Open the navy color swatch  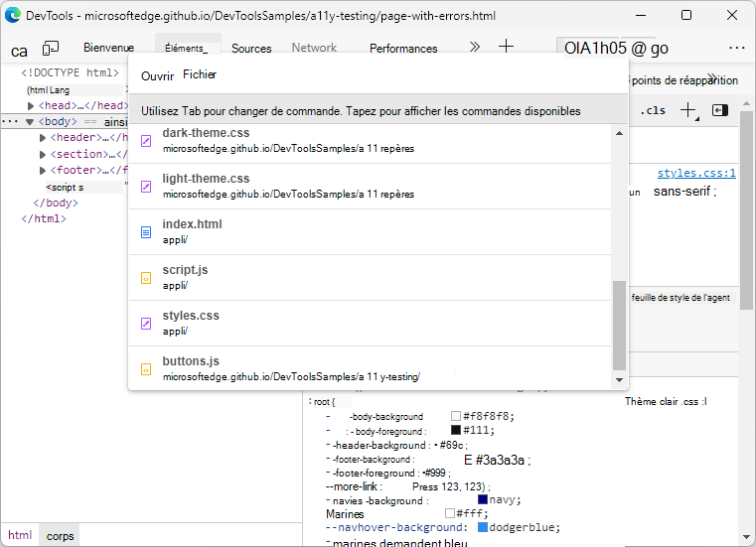pyautogui.click(x=483, y=499)
